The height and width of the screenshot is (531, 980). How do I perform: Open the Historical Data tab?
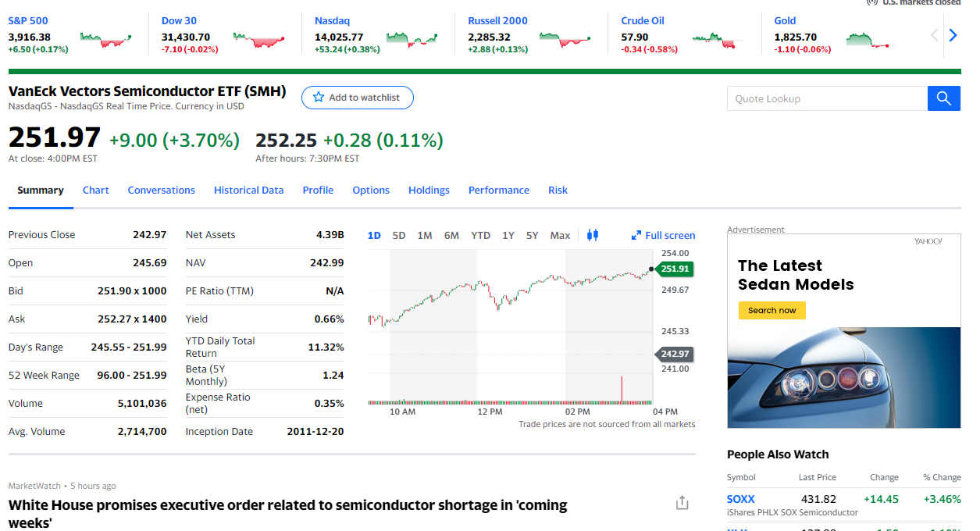click(x=248, y=190)
